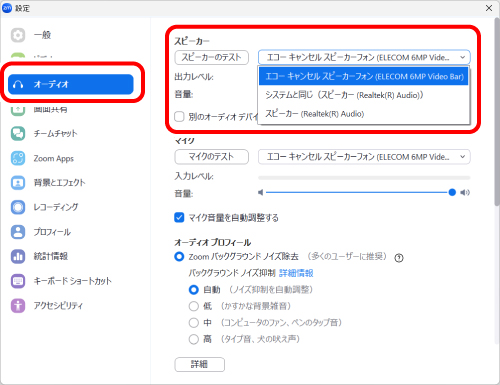Open the 一般 settings gear icon
The height and width of the screenshot is (385, 500).
coord(18,35)
